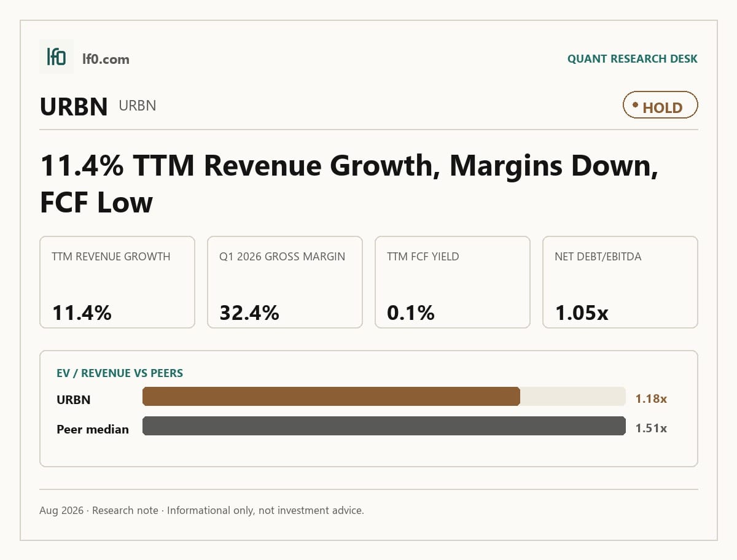
Task: Click the 0.1% FCF yield value
Action: click(x=411, y=313)
